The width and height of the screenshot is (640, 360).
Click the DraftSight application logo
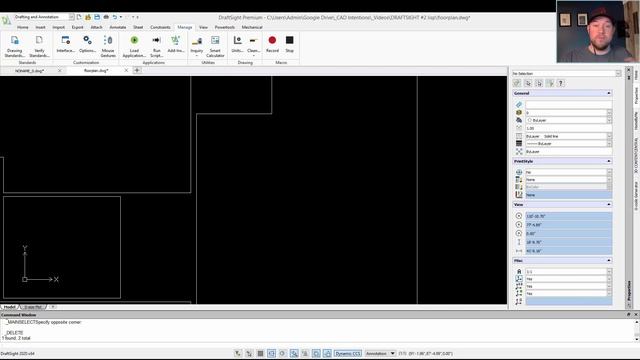pos(6,20)
